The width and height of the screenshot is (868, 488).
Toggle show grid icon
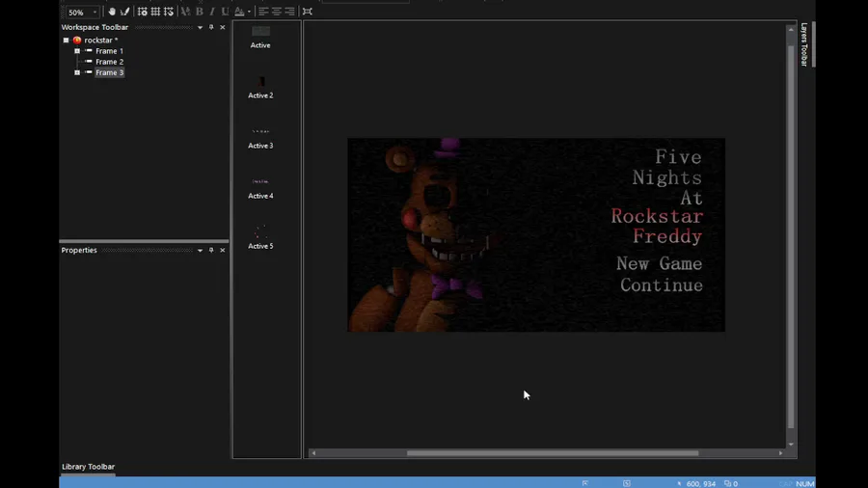coord(155,11)
